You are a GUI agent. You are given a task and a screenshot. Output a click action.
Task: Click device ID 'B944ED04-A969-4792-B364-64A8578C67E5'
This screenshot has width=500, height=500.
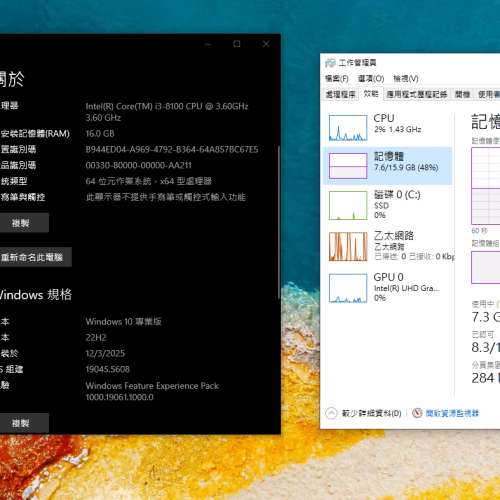[172, 149]
